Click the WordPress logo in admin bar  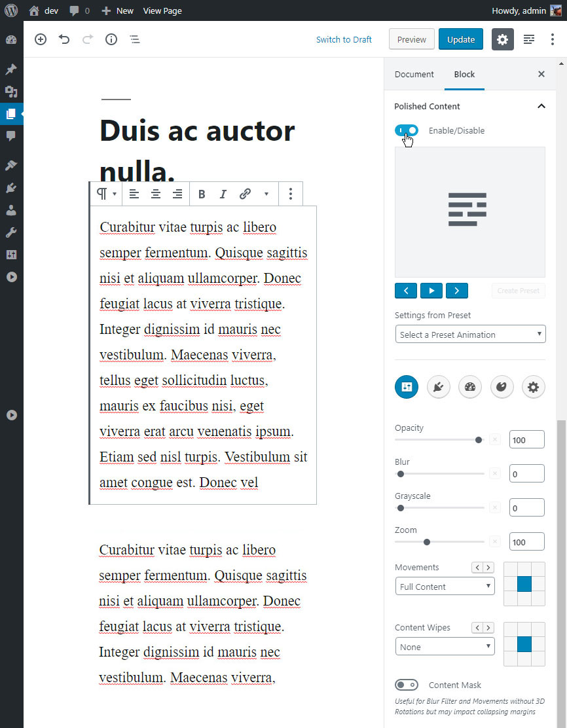pos(11,10)
